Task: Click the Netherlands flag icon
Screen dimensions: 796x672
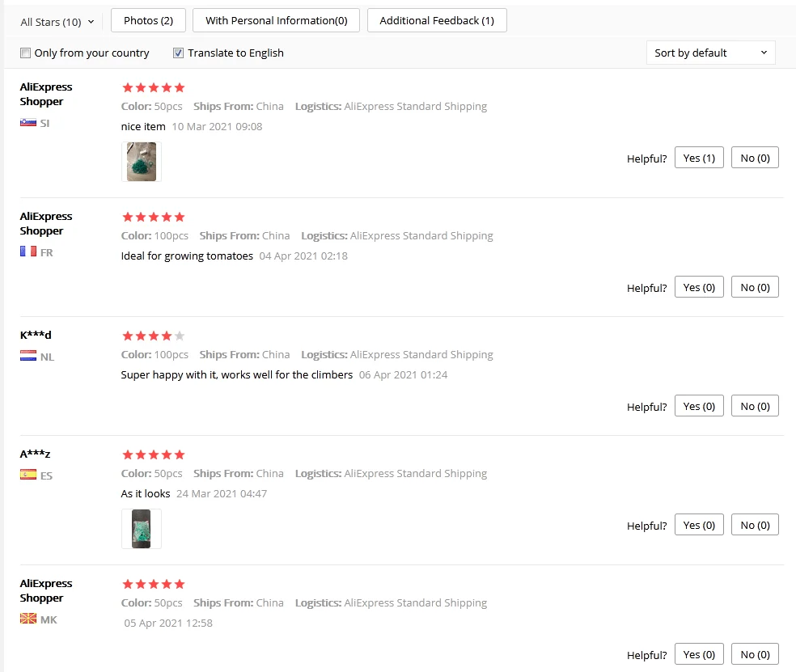Action: [28, 357]
